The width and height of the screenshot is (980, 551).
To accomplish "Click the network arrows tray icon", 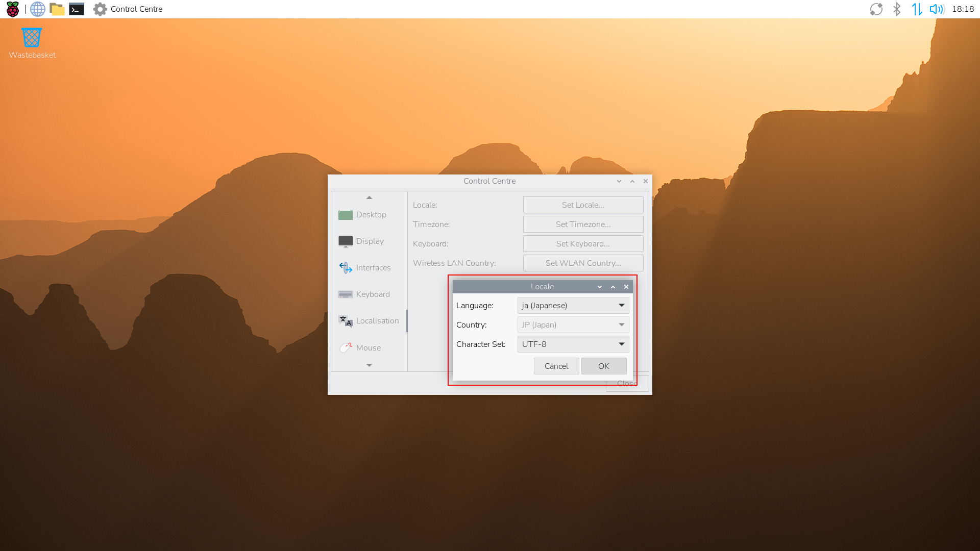I will click(x=917, y=9).
